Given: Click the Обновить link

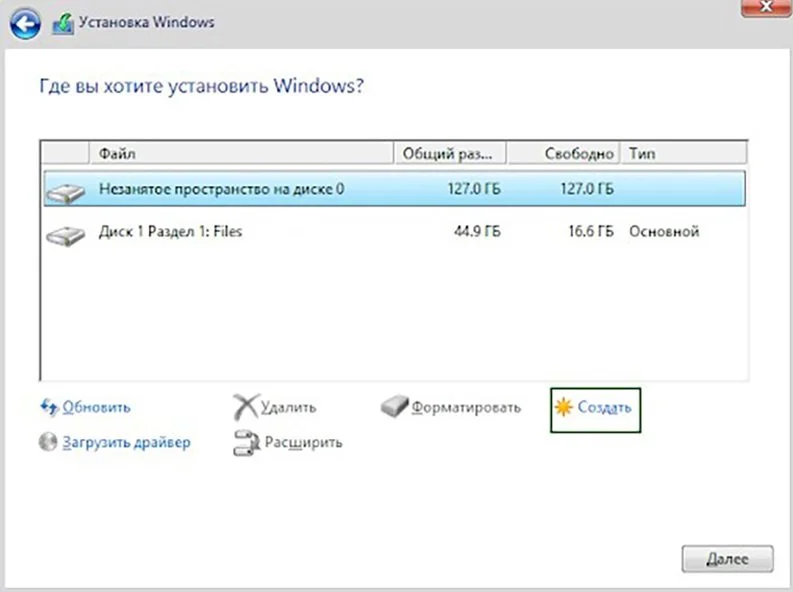Looking at the screenshot, I should 96,407.
